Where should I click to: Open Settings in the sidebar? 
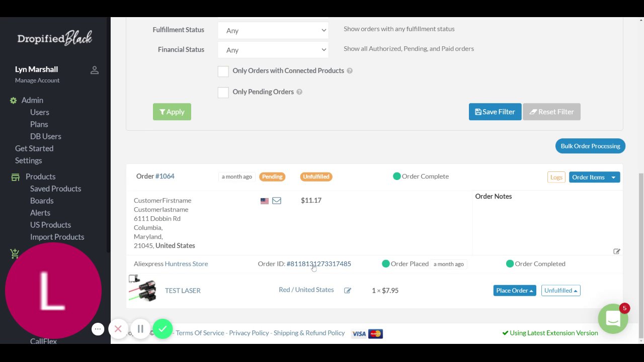(28, 160)
